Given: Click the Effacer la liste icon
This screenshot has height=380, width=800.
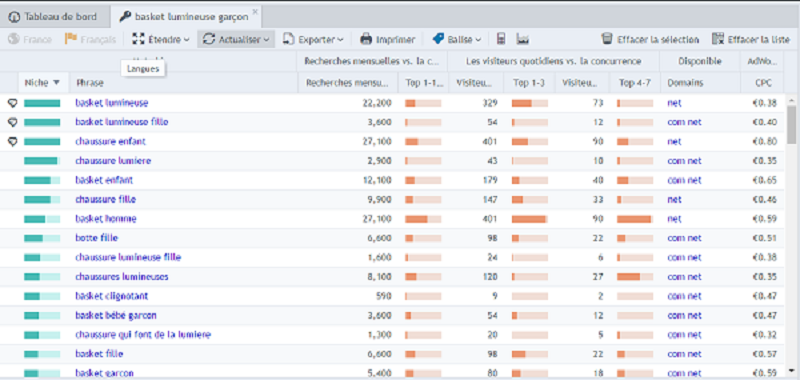Looking at the screenshot, I should [x=718, y=39].
